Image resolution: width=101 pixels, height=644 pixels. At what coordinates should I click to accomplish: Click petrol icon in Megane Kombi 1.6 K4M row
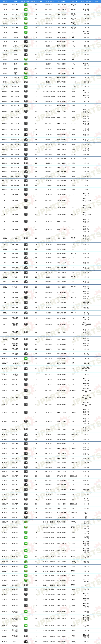[x=26, y=619]
